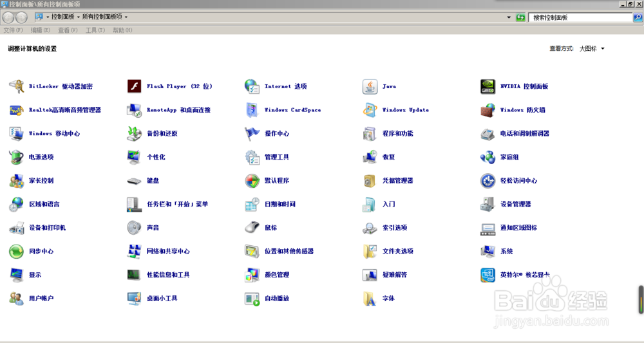This screenshot has width=644, height=343.
Task: Open 索引选项 icon
Action: point(370,228)
